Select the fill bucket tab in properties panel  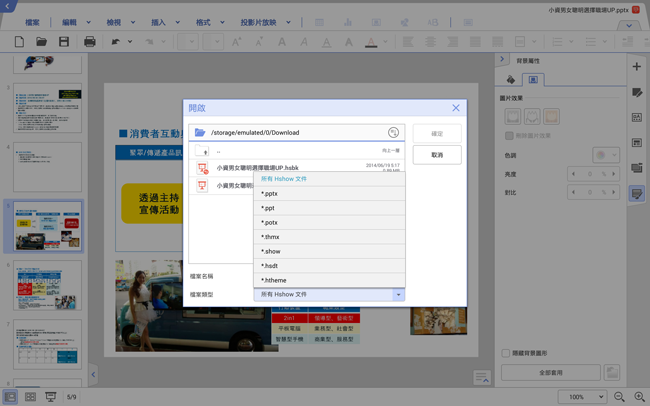click(511, 79)
